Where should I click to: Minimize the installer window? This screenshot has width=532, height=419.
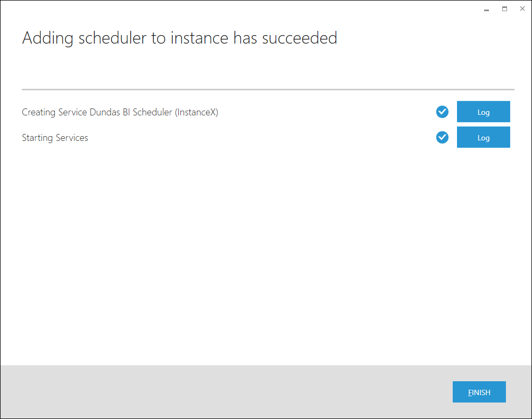pos(486,9)
